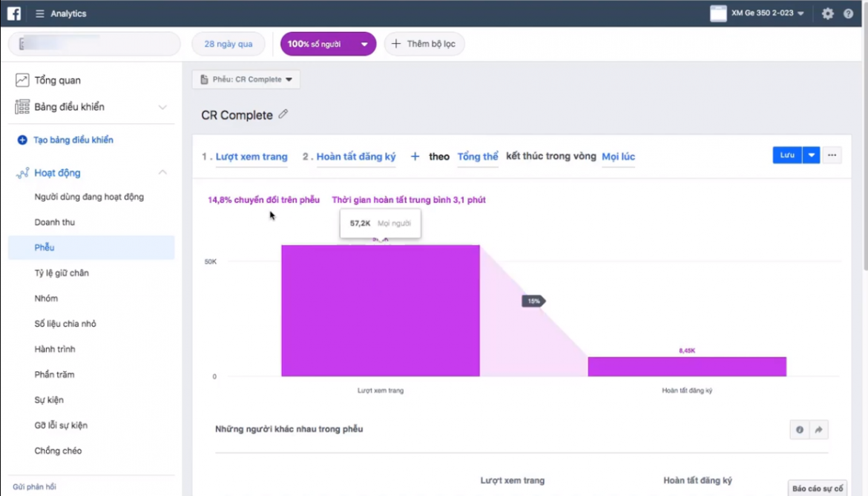This screenshot has height=496, width=868.
Task: Click pencil icon to rename CR Complete
Action: (x=283, y=115)
